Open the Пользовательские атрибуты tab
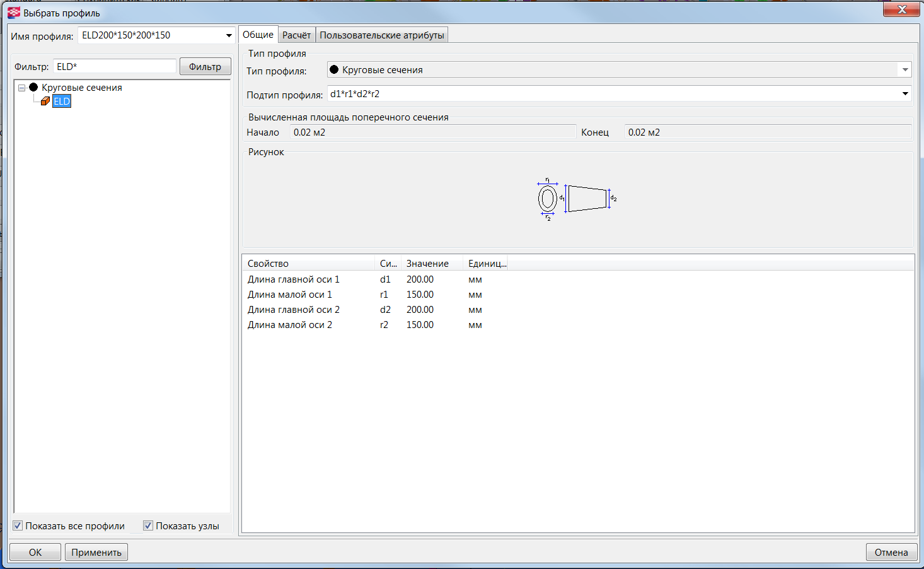 tap(381, 35)
